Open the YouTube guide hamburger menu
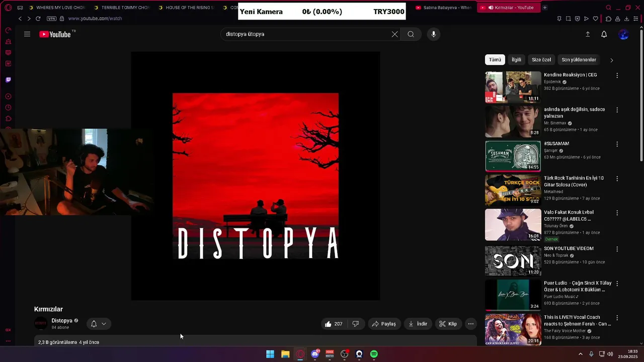 coord(27,34)
